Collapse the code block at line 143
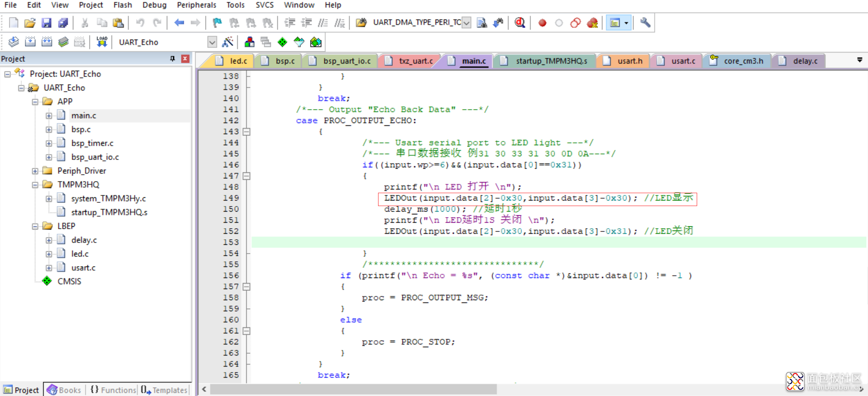This screenshot has width=868, height=396. (247, 132)
